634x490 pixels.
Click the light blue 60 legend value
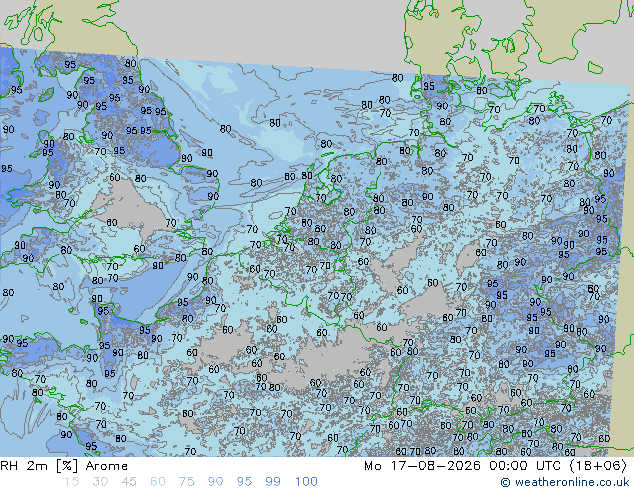tap(158, 482)
